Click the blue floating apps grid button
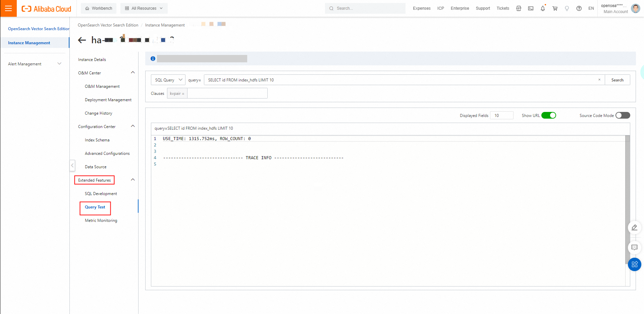Viewport: 644px width, 314px height. (x=635, y=264)
